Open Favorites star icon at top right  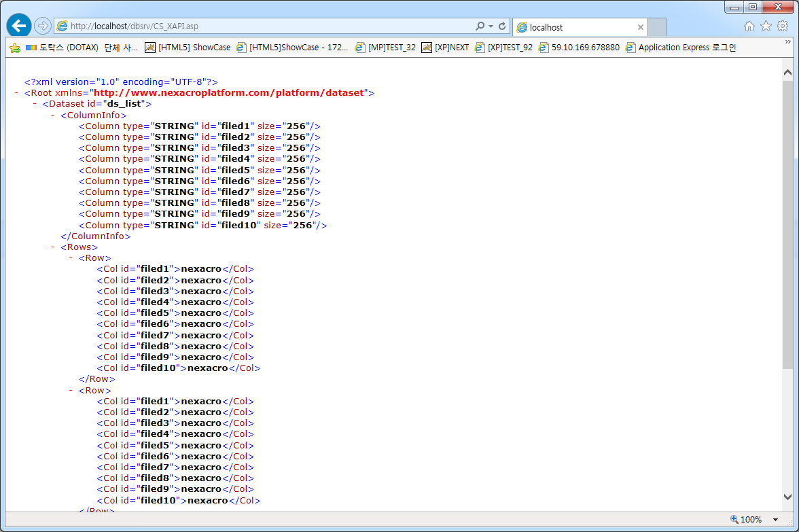(x=766, y=26)
